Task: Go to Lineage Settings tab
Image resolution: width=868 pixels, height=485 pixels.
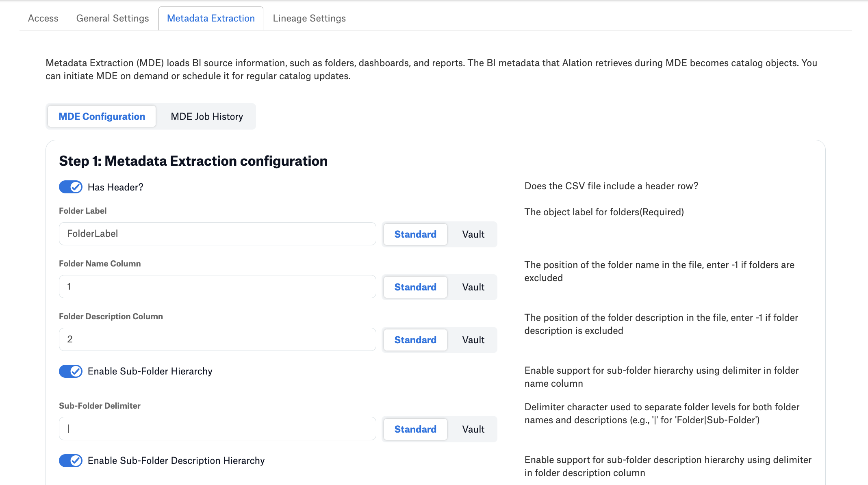Action: tap(309, 18)
